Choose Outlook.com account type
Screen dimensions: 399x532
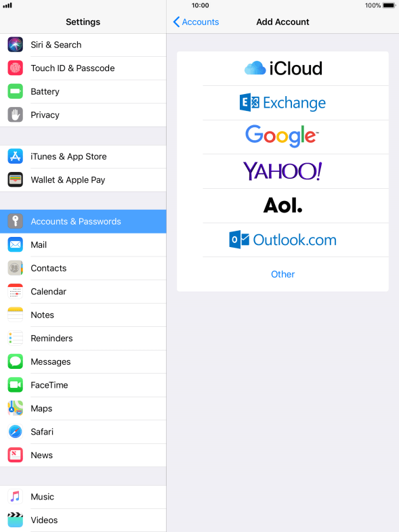click(283, 240)
